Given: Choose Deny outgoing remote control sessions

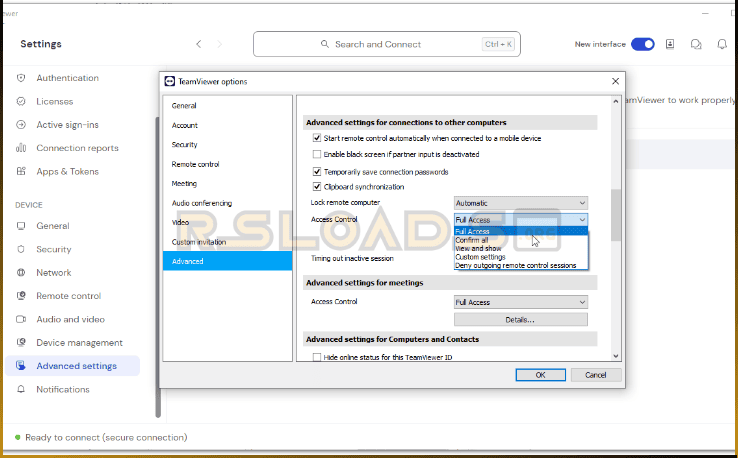Looking at the screenshot, I should [521, 265].
